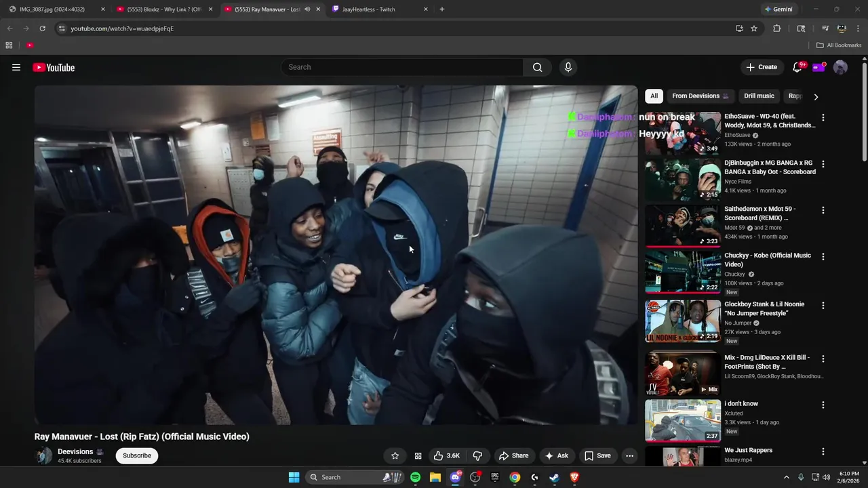
Task: Bookmark this page with the star icon
Action: tap(754, 28)
